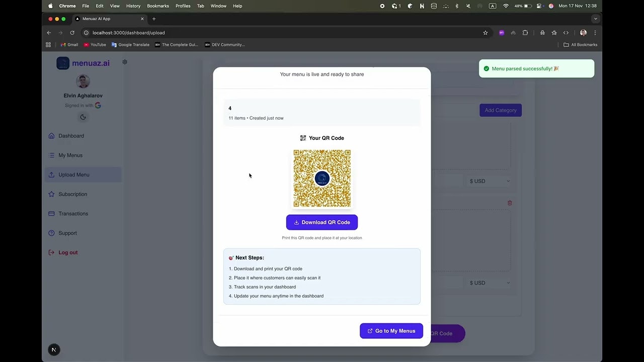Open the Gmail bookmark
The width and height of the screenshot is (644, 362).
(x=69, y=45)
